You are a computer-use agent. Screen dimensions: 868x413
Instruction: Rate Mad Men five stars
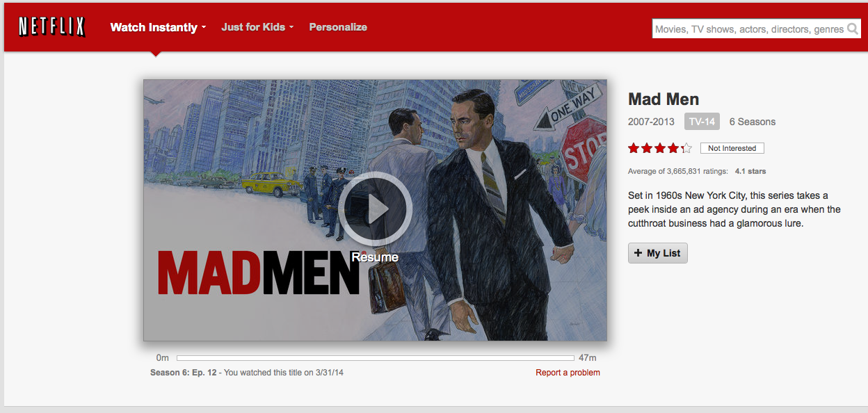click(686, 148)
